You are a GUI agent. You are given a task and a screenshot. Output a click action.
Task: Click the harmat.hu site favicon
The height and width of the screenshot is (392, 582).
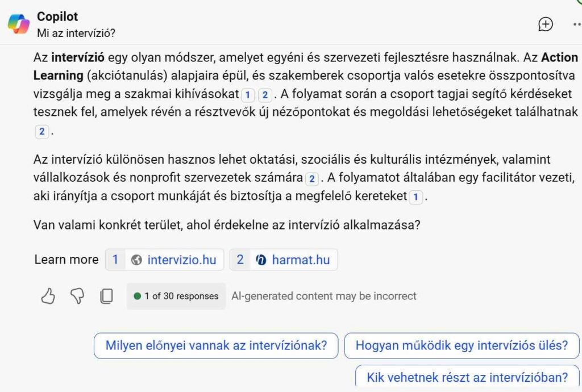point(261,260)
